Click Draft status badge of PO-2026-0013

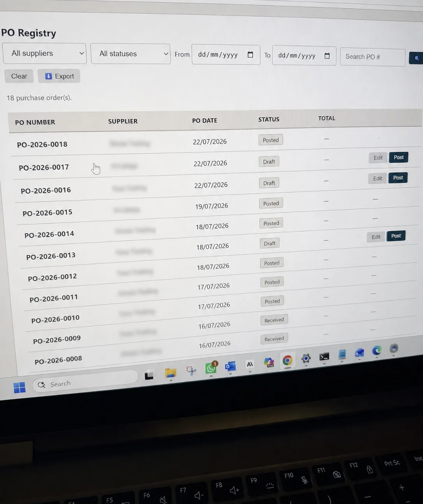point(270,243)
